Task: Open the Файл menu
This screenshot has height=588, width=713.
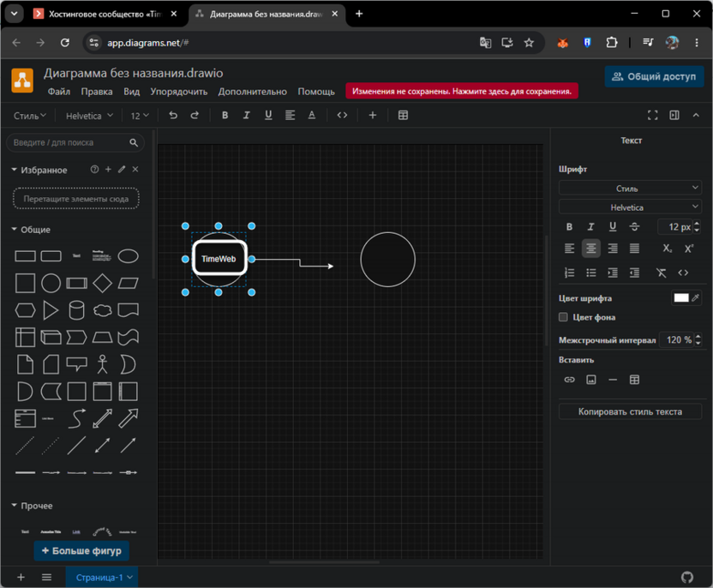Action: 59,92
